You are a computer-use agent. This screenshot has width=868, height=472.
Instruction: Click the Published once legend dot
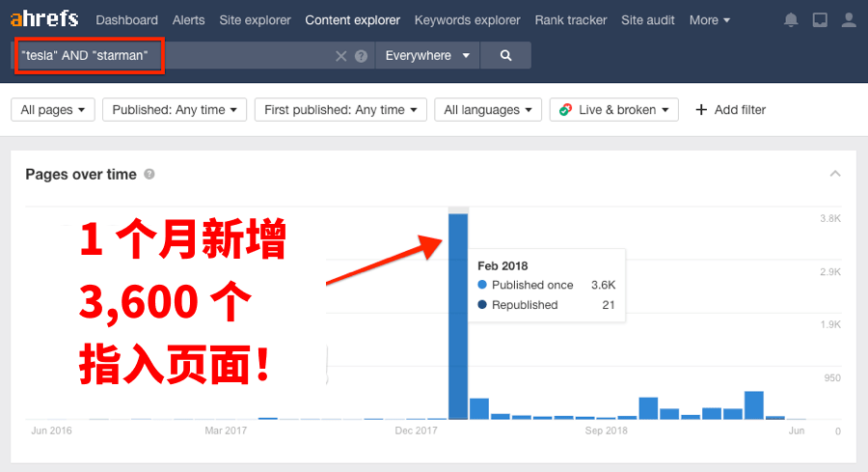point(482,285)
